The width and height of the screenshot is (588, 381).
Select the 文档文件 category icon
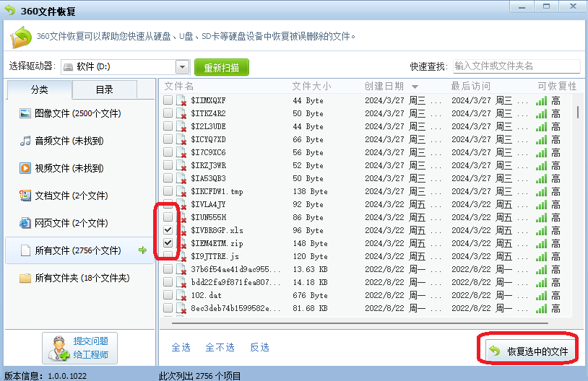pyautogui.click(x=25, y=196)
